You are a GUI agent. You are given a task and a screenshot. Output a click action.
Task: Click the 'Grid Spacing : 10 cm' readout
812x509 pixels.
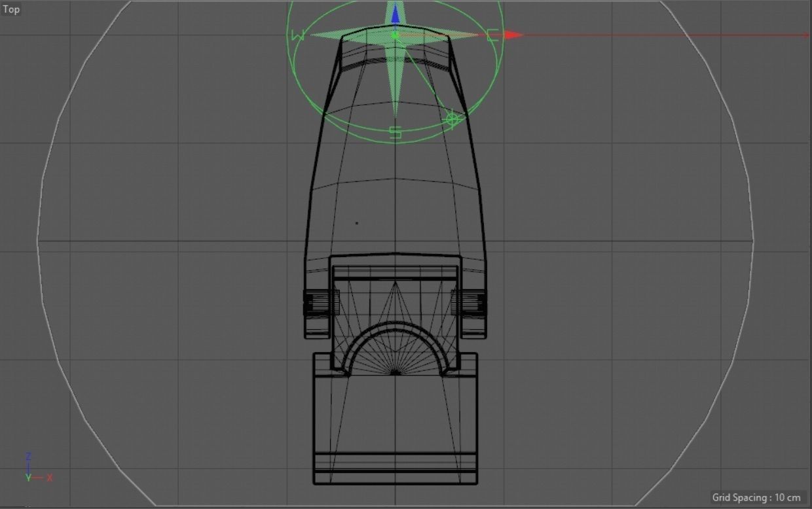click(x=756, y=497)
